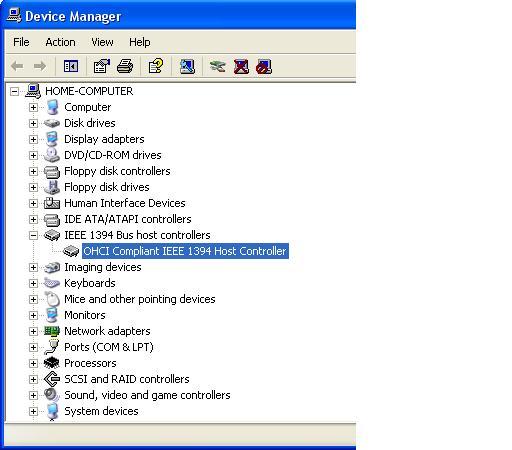512x450 pixels.
Task: Expand the Network adapters node
Action: pyautogui.click(x=33, y=331)
